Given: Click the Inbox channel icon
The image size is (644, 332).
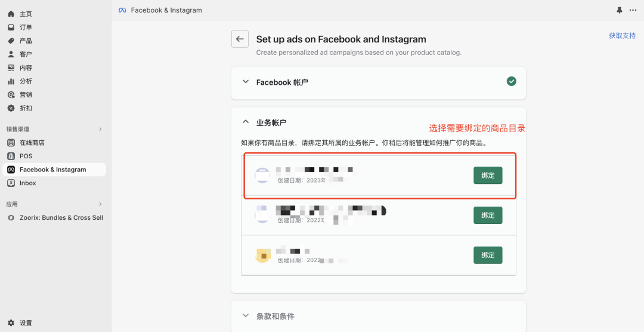Looking at the screenshot, I should point(11,183).
